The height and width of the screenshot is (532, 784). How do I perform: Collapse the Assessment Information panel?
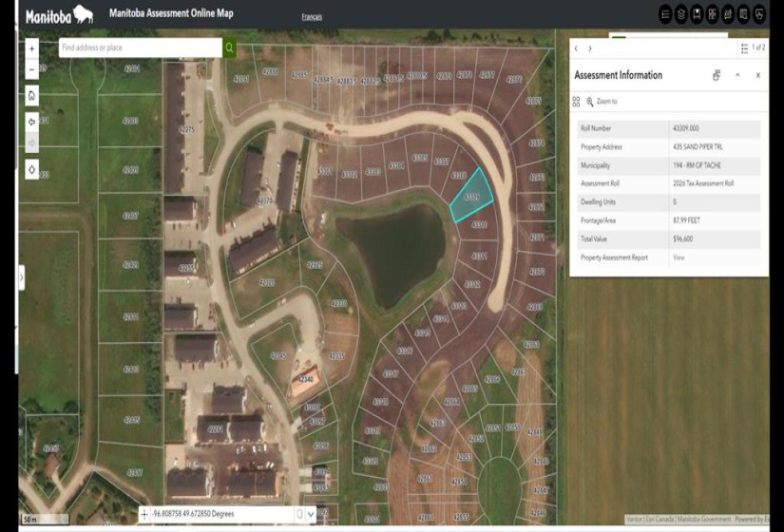click(x=737, y=75)
